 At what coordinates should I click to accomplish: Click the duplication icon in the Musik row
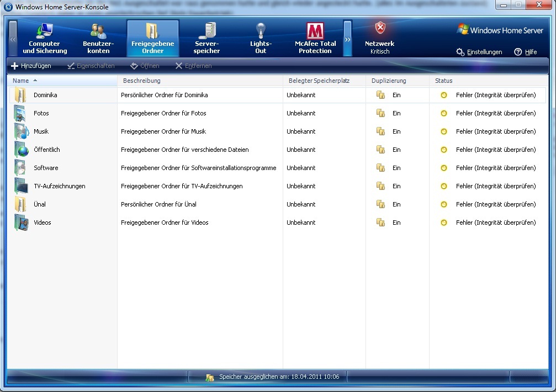pyautogui.click(x=380, y=131)
